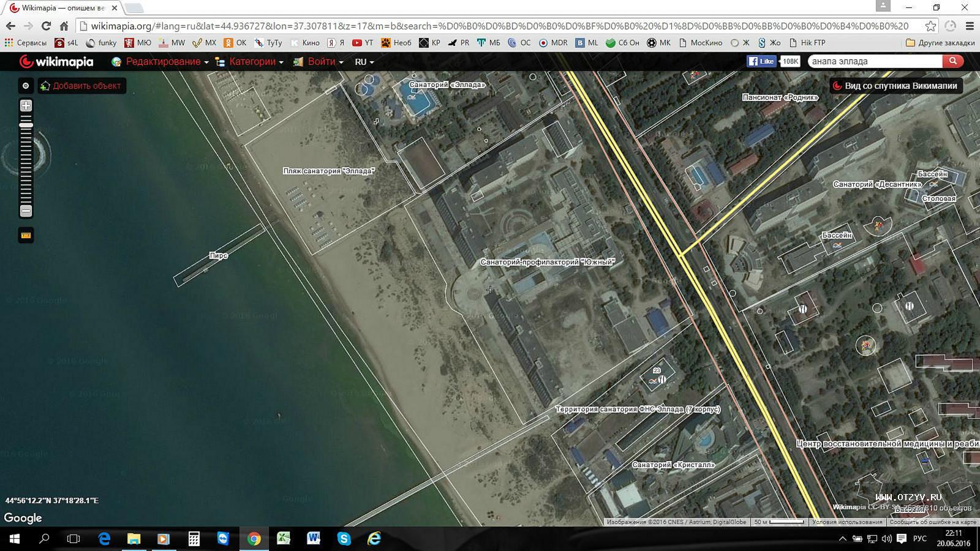Click the Wikimapia logo
Viewport: 980px width, 551px height.
pos(56,61)
